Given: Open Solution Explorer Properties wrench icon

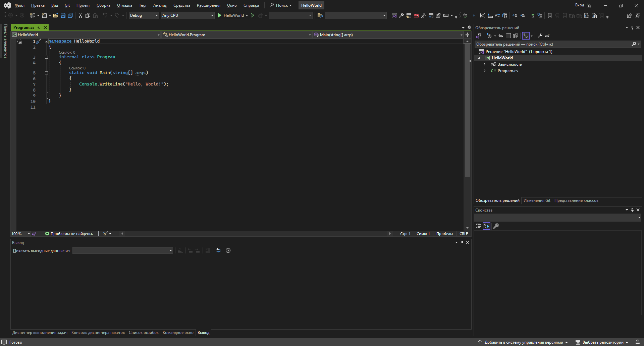Looking at the screenshot, I should (540, 36).
